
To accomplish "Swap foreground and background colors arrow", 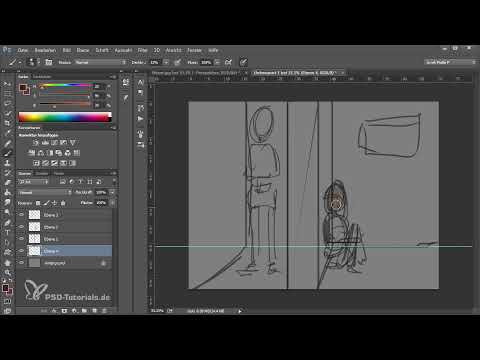I will pyautogui.click(x=11, y=280).
